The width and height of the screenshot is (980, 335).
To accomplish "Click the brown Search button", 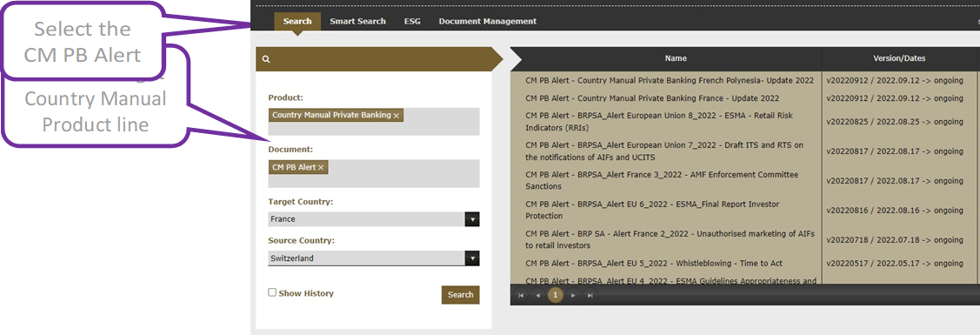I will (x=461, y=294).
